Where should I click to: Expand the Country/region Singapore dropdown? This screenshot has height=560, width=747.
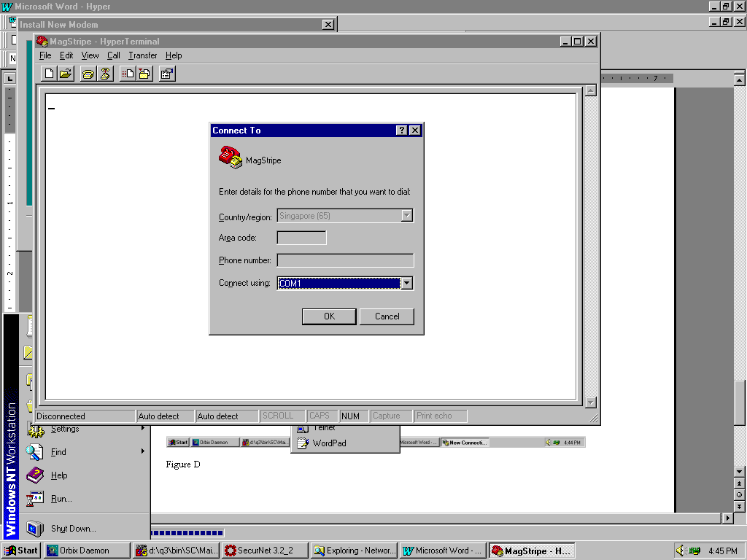(x=406, y=216)
